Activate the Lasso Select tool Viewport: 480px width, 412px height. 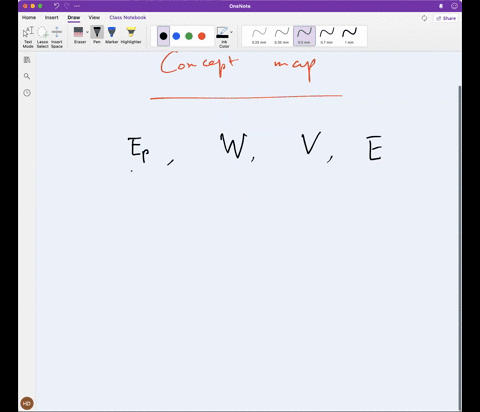pos(42,37)
